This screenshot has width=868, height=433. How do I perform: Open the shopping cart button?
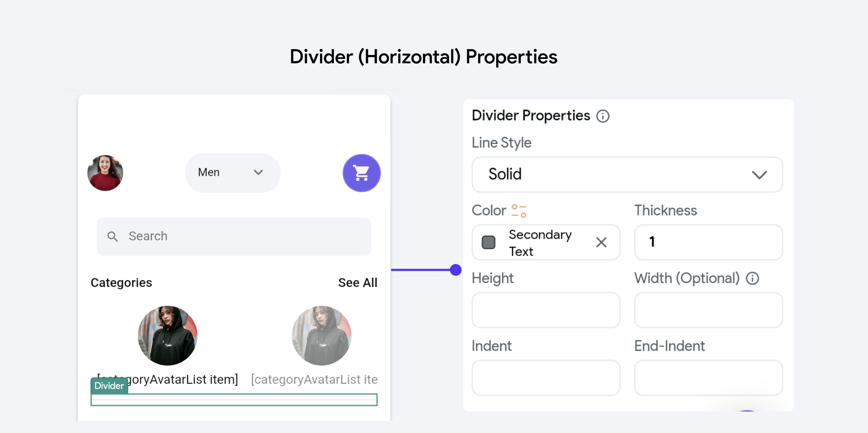(x=362, y=173)
